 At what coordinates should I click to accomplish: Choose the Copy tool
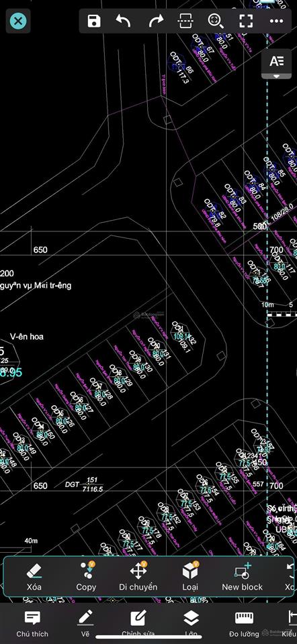[86, 577]
